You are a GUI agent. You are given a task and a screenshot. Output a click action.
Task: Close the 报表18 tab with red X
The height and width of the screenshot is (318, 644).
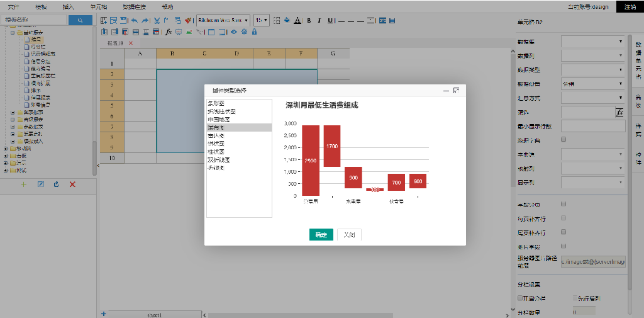click(x=131, y=43)
